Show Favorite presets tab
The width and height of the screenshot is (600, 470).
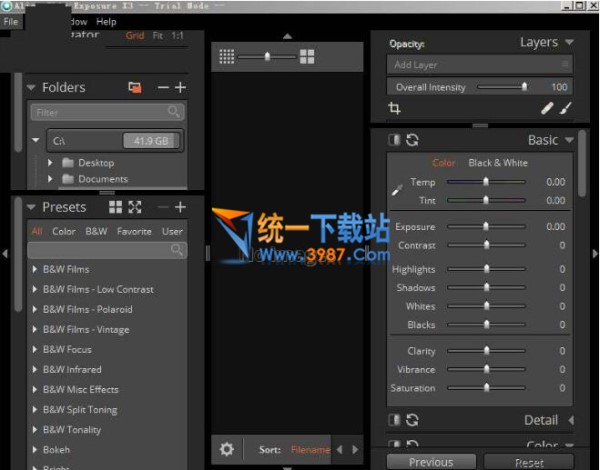pos(134,231)
